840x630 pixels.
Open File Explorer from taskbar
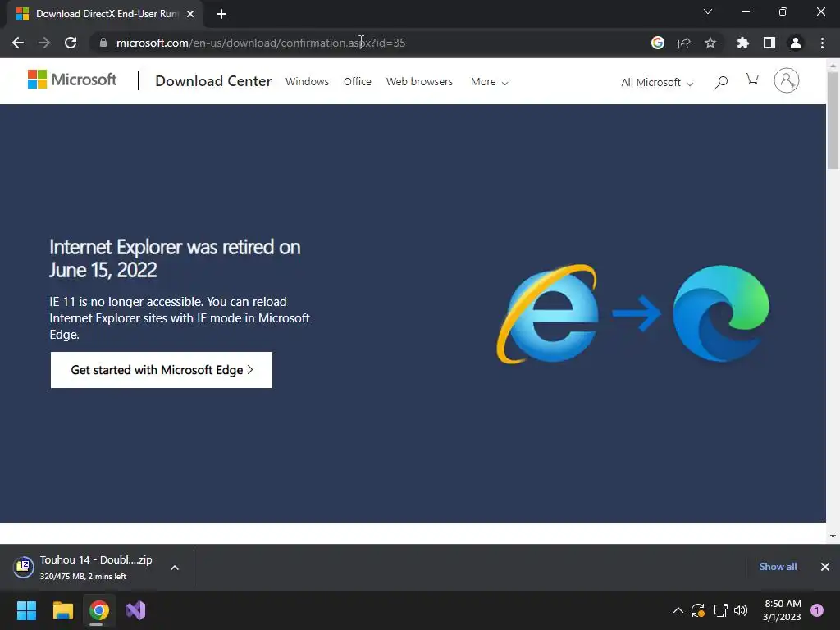[x=62, y=610]
